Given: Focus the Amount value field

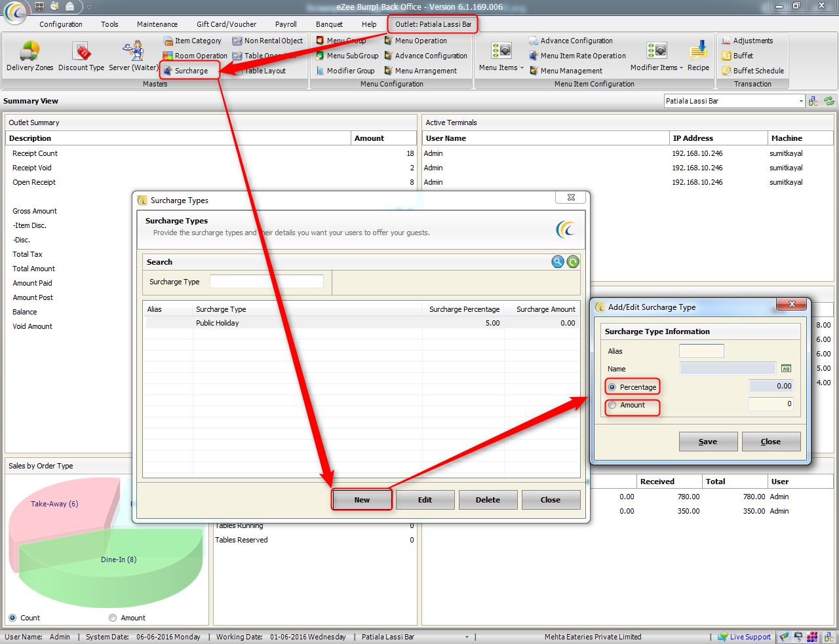Looking at the screenshot, I should click(x=771, y=404).
